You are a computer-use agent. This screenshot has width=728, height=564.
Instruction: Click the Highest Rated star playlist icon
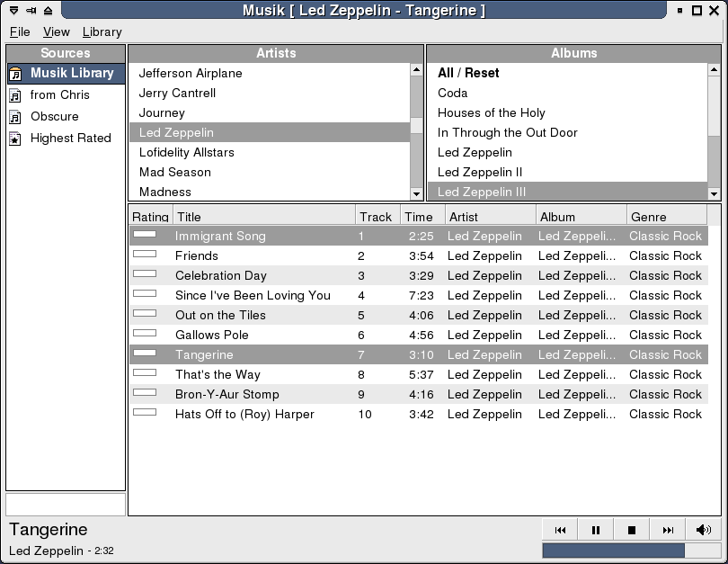tap(15, 139)
